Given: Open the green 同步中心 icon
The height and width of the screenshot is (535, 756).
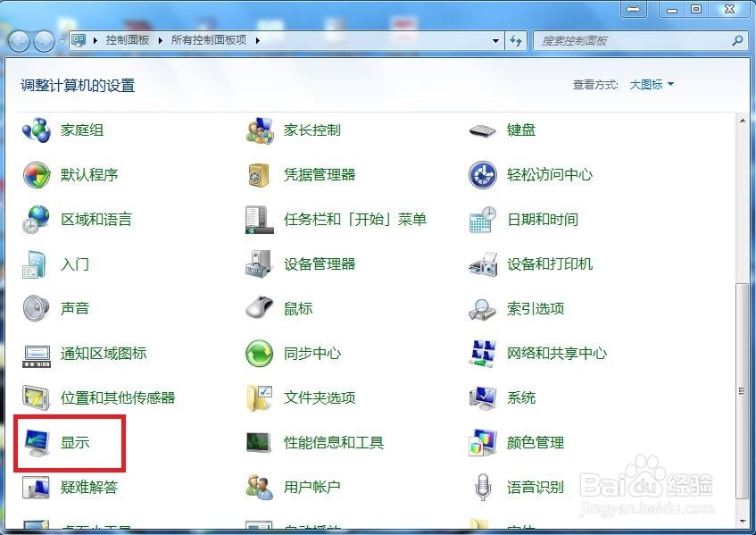Looking at the screenshot, I should click(260, 354).
